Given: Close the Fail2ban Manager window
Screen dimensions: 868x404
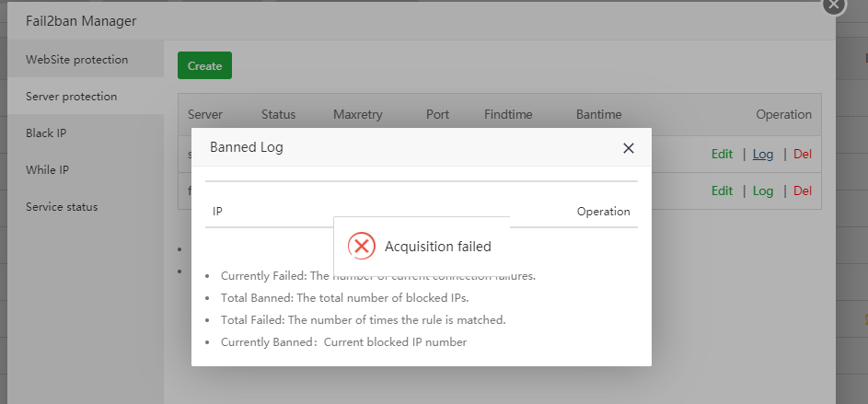Looking at the screenshot, I should point(833,5).
